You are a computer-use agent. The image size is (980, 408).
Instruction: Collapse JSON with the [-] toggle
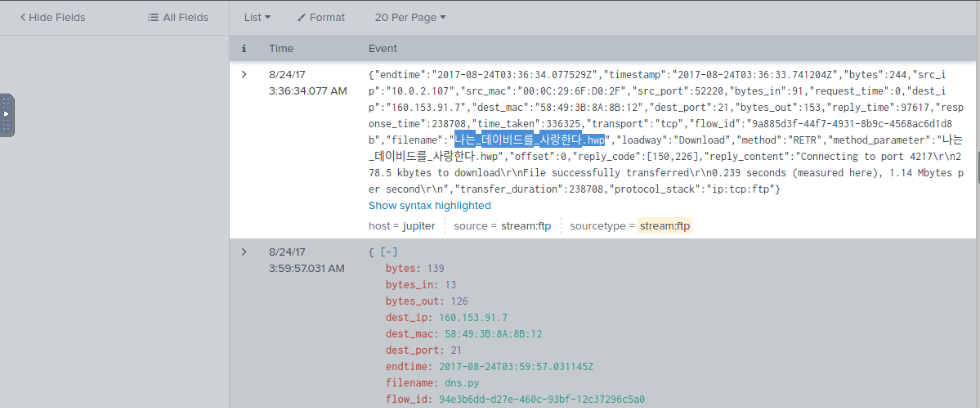(389, 252)
